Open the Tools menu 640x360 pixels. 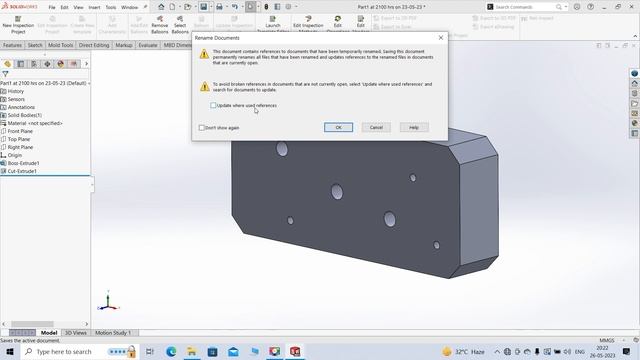(x=111, y=7)
